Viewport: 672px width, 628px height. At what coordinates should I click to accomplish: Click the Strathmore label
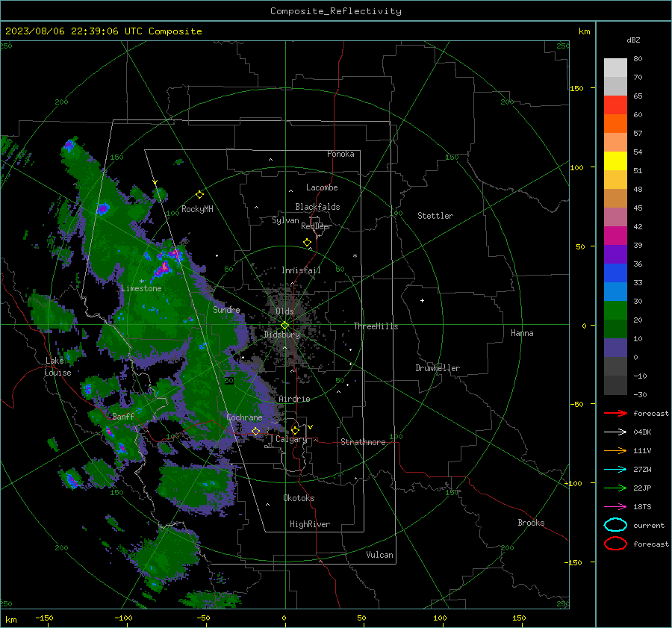pos(363,442)
